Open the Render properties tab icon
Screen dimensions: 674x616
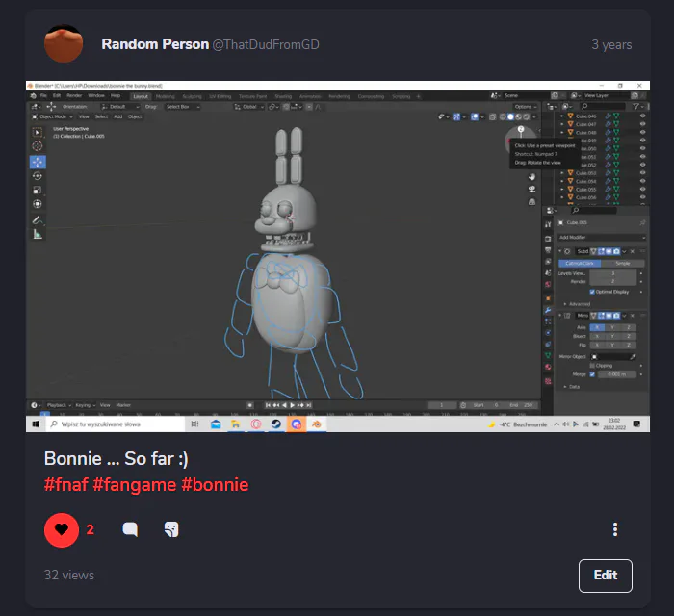point(548,239)
